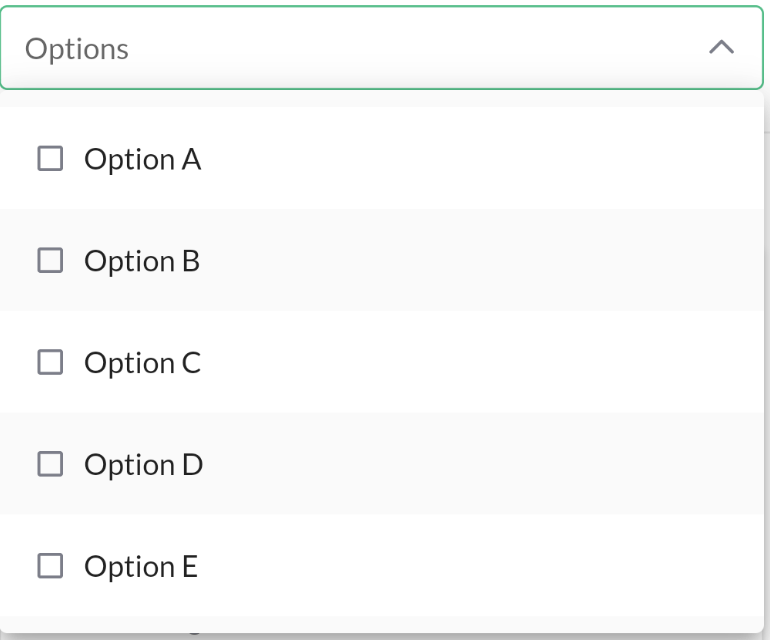770x640 pixels.
Task: Click blank space in the Option C row
Action: (481, 362)
